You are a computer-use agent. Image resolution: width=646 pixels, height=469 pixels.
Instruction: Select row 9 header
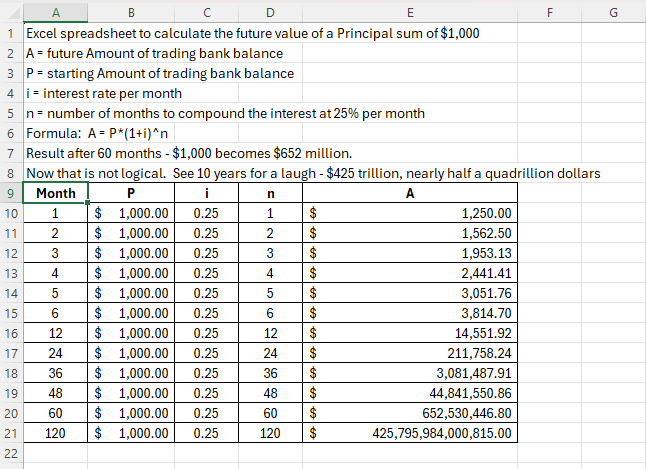tap(12, 193)
